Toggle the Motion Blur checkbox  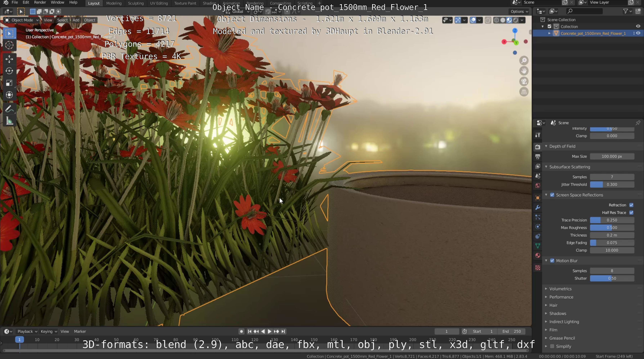point(552,261)
